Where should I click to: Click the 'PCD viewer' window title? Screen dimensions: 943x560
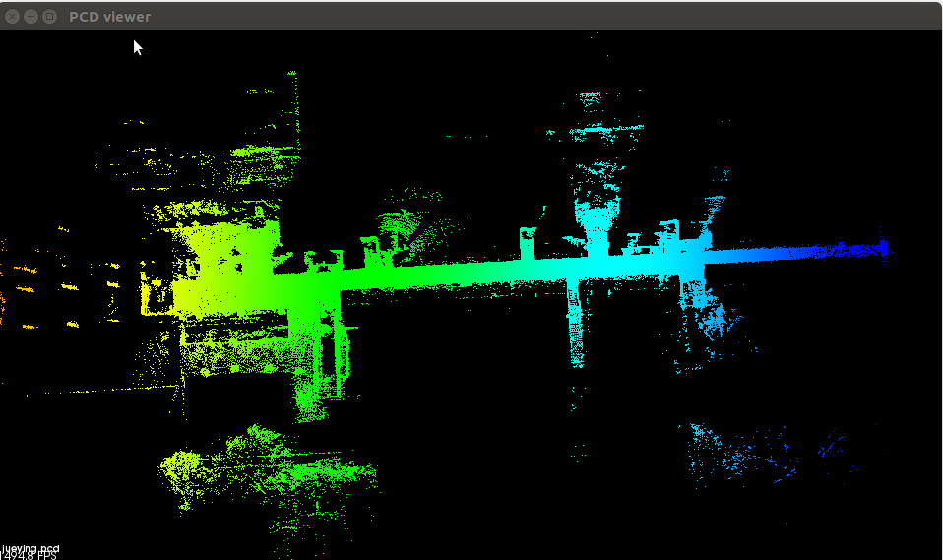pyautogui.click(x=109, y=17)
